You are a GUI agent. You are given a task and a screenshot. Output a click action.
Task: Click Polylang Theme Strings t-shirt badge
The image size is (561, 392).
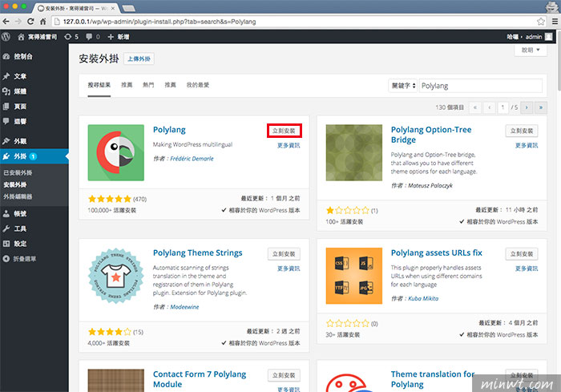[x=116, y=276]
